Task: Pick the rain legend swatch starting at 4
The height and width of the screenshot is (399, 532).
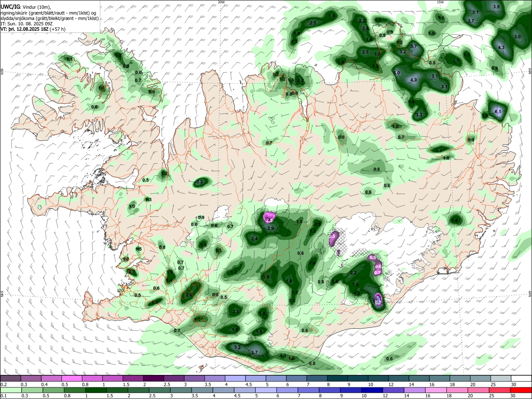Action: click(x=223, y=390)
